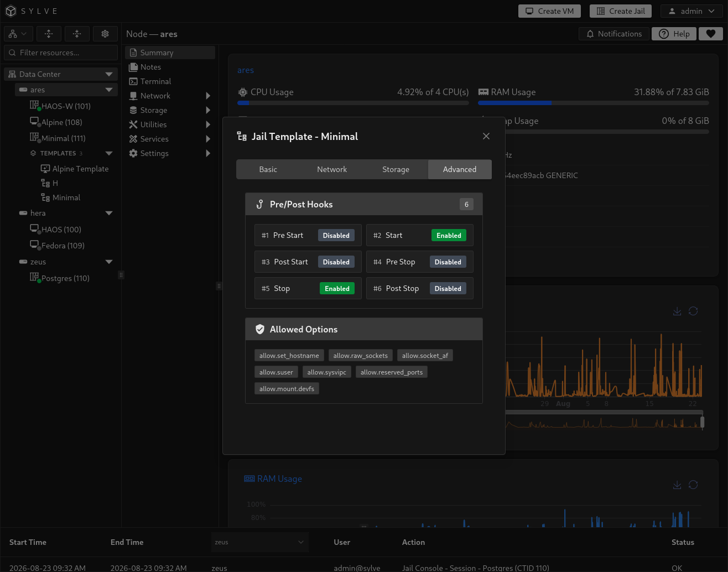Open the tree view mode dropdown
The width and height of the screenshot is (728, 572).
click(x=18, y=34)
